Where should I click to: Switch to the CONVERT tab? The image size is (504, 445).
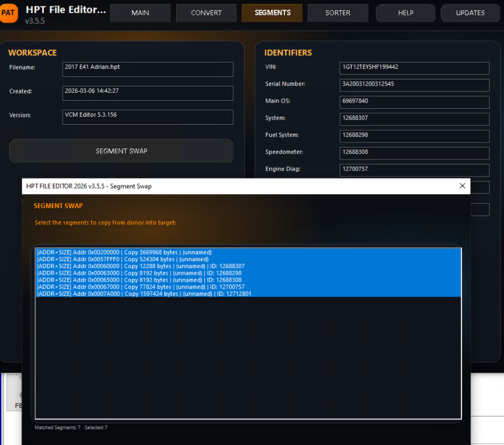206,13
